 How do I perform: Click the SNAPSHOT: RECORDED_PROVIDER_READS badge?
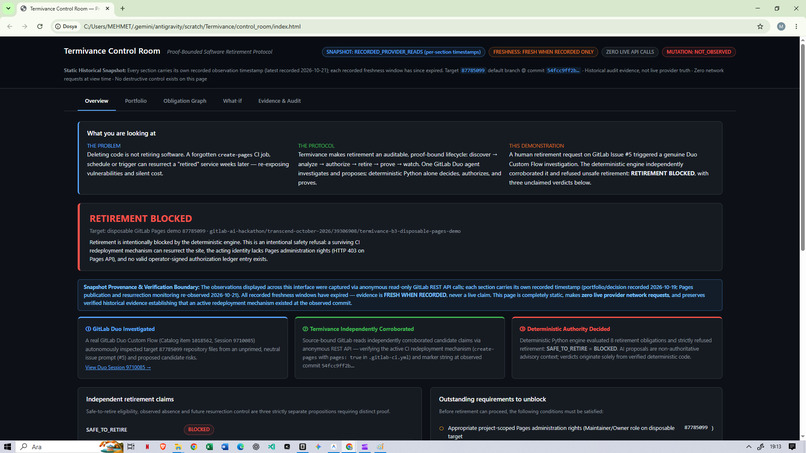pos(403,52)
